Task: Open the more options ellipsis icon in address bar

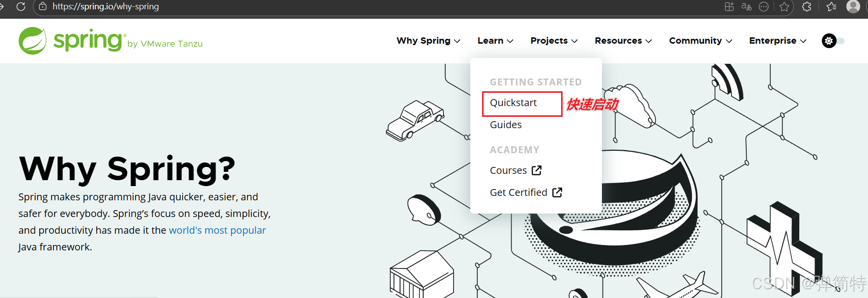Action: point(763,6)
